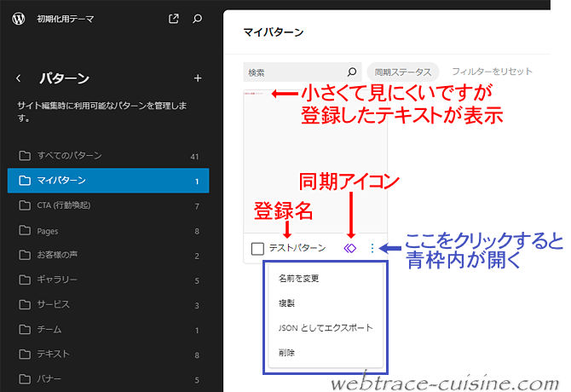Choose 削除 from the actions menu
This screenshot has width=571, height=392.
[286, 353]
